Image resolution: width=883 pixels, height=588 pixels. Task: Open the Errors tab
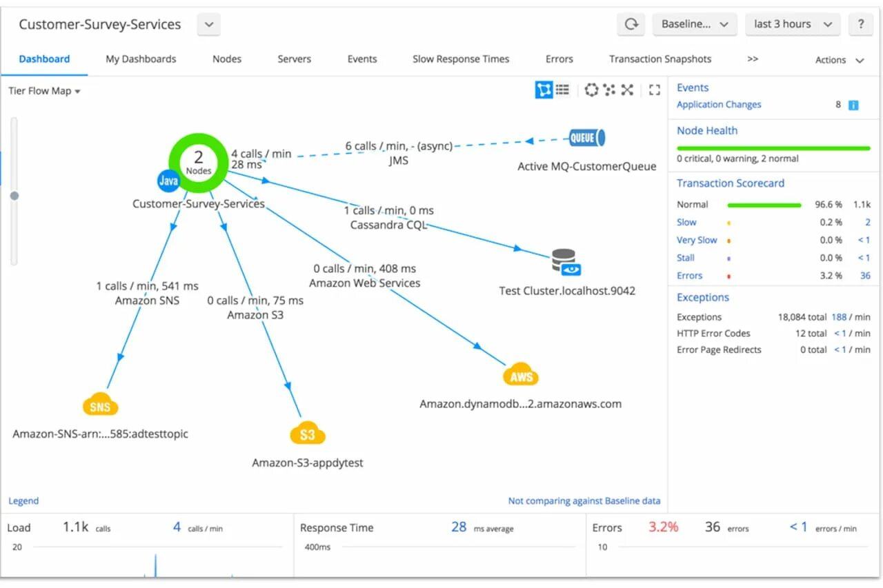point(559,59)
